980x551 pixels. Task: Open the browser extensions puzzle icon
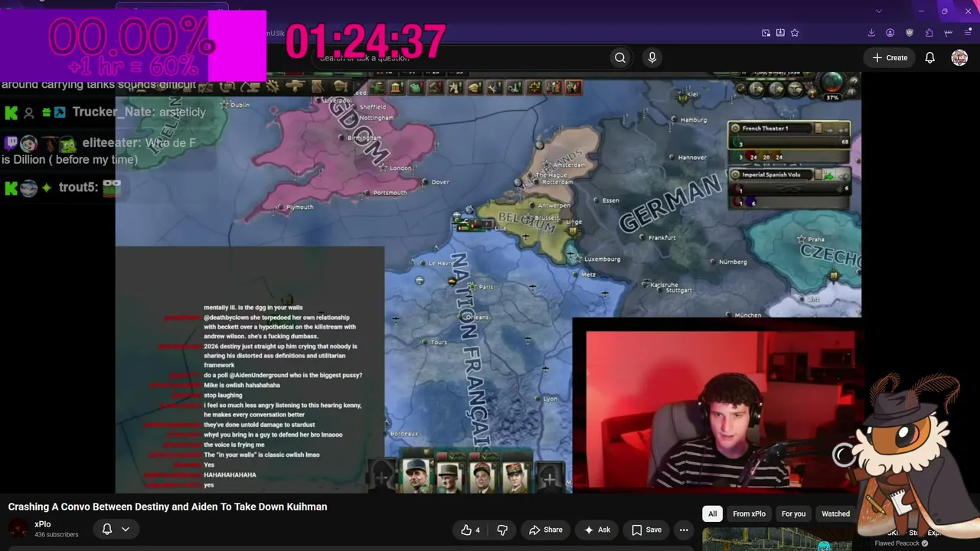pos(929,33)
